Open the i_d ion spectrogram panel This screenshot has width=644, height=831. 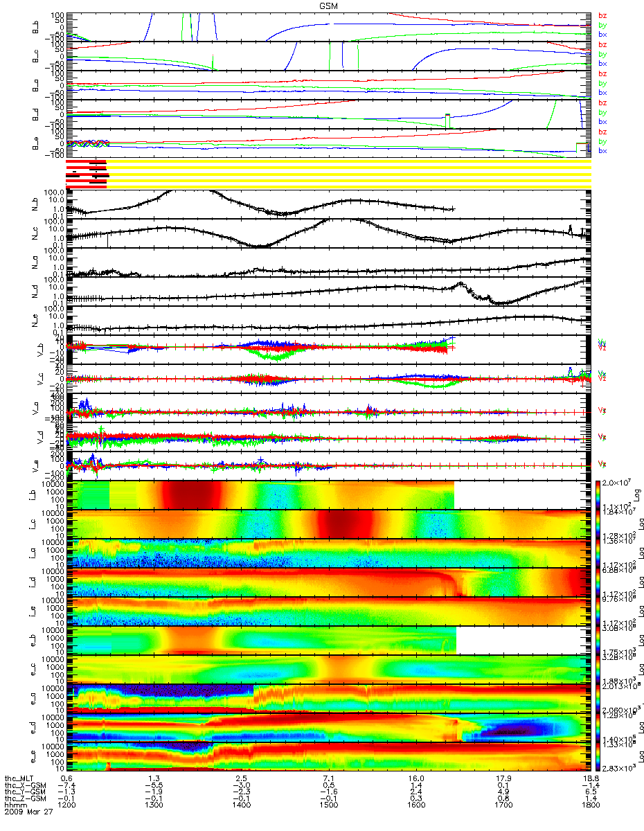(328, 582)
